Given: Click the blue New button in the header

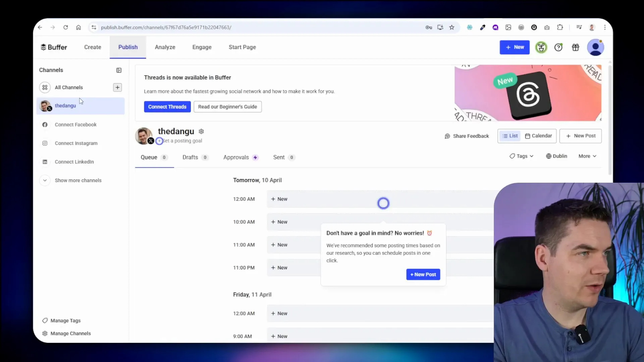Looking at the screenshot, I should click(515, 47).
